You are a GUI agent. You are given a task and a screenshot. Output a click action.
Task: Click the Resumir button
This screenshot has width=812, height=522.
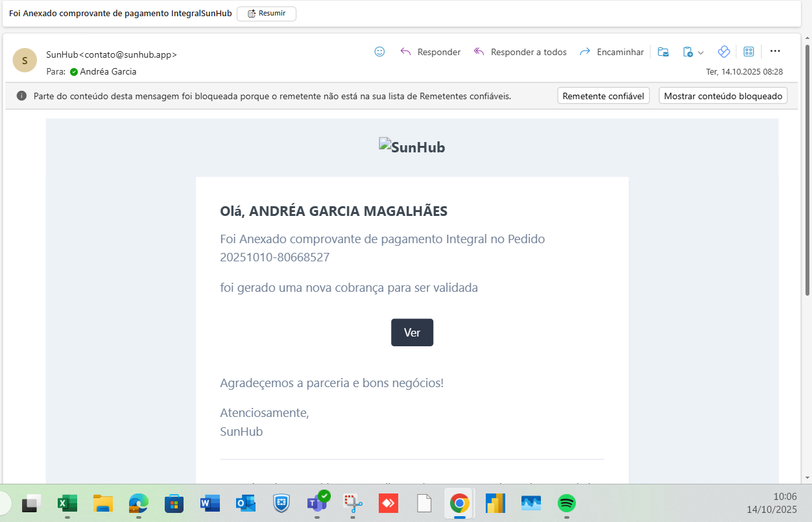point(266,14)
